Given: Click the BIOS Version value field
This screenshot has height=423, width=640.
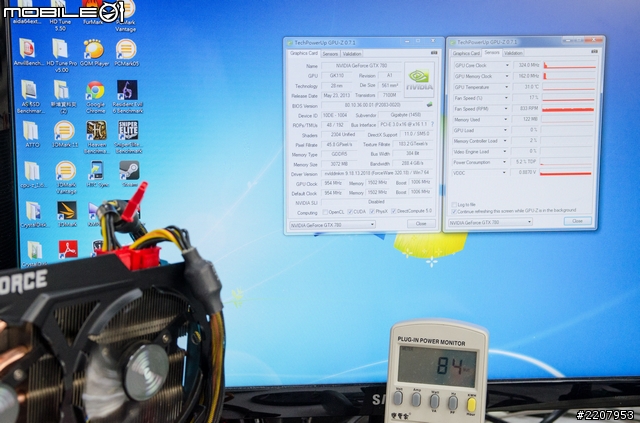Looking at the screenshot, I should tap(373, 105).
